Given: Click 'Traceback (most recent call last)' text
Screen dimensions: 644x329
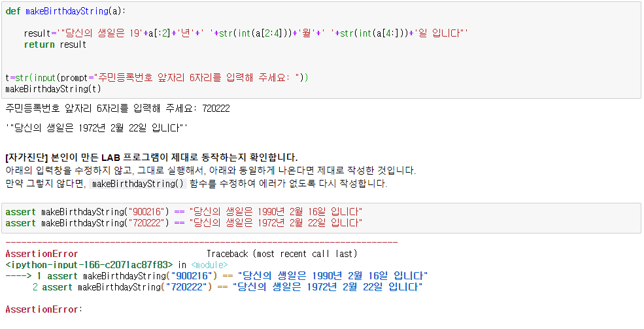Looking at the screenshot, I should point(282,254).
